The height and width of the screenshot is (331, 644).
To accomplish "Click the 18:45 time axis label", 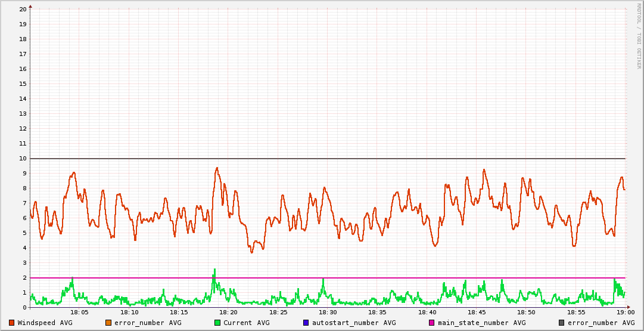I will pos(477,312).
